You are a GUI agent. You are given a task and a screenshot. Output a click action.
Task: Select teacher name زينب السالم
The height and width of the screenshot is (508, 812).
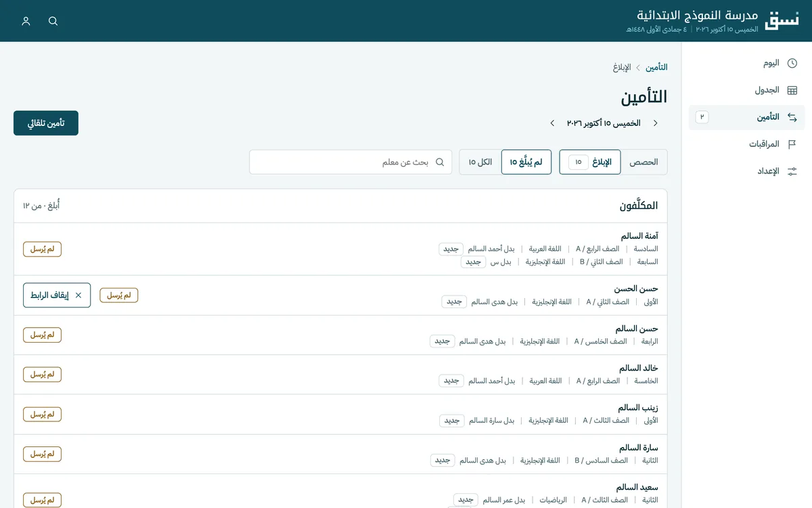638,408
